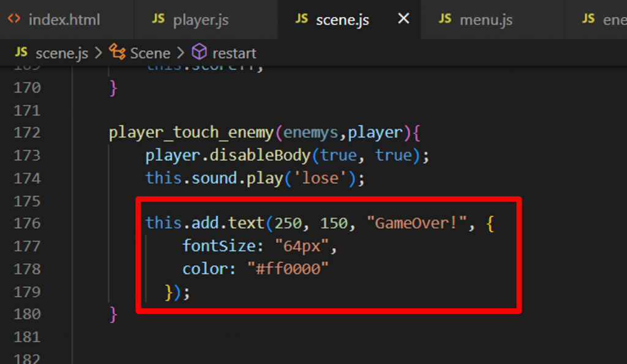Image resolution: width=627 pixels, height=364 pixels.
Task: Click the player_touch_enemy method name
Action: click(191, 133)
